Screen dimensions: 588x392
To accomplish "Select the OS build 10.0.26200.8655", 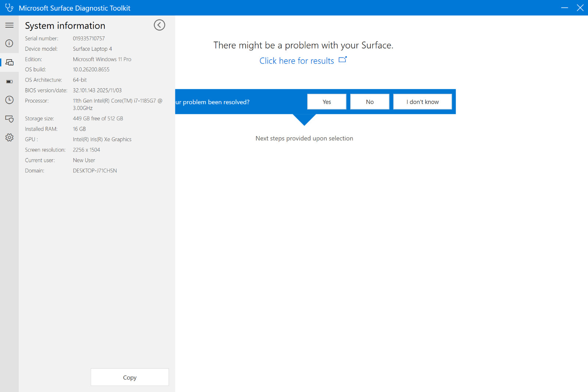I will (91, 70).
